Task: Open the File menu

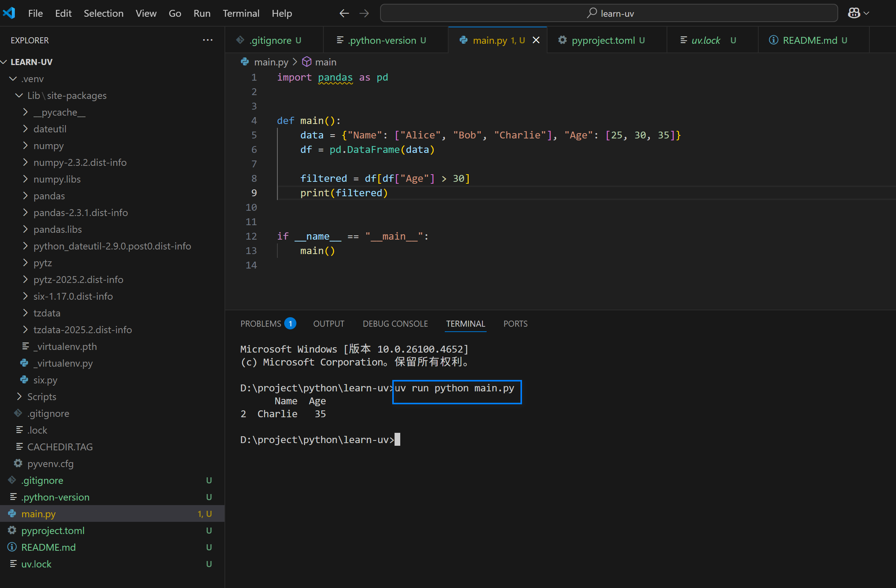Action: tap(35, 13)
